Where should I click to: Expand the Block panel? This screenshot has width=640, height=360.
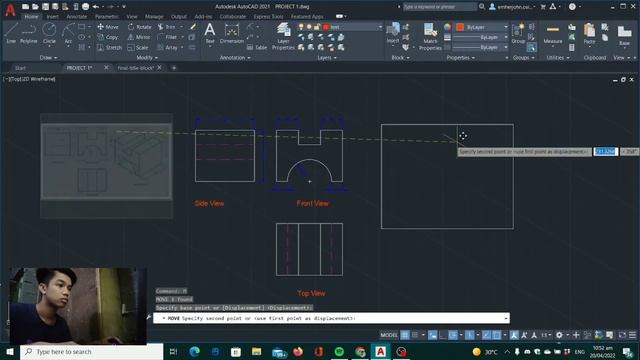400,58
